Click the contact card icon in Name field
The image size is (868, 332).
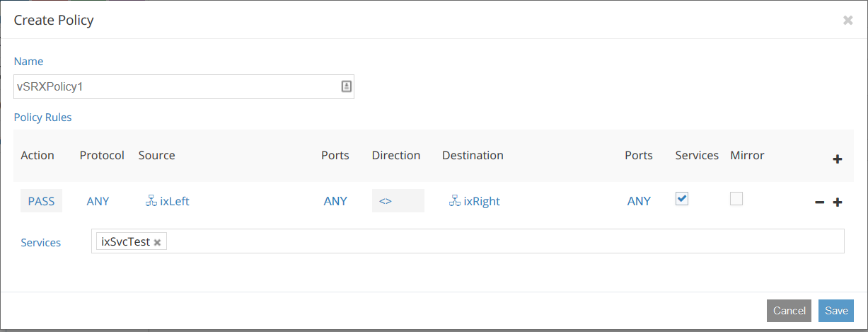[x=347, y=86]
